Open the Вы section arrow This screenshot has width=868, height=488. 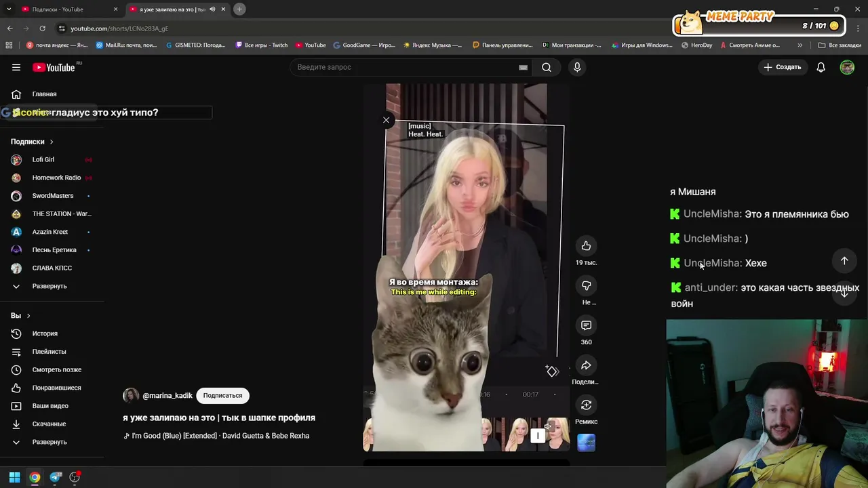click(28, 316)
